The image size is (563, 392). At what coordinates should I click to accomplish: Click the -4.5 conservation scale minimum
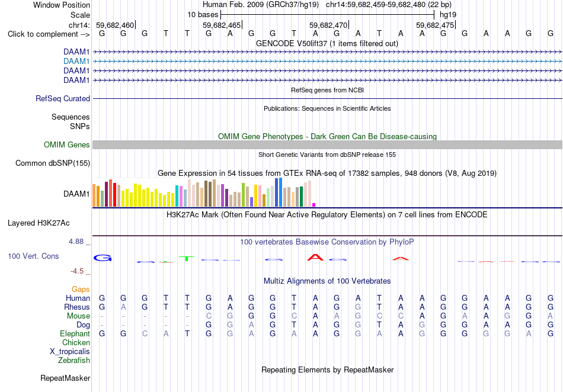(x=77, y=271)
